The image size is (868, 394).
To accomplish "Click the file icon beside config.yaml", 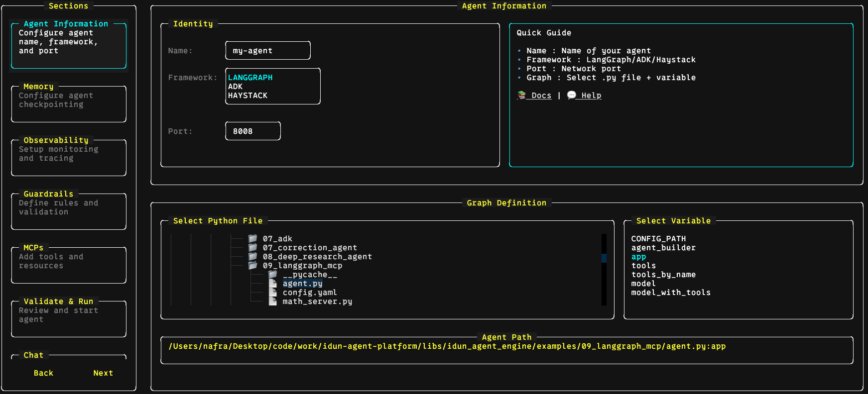I will (x=273, y=293).
